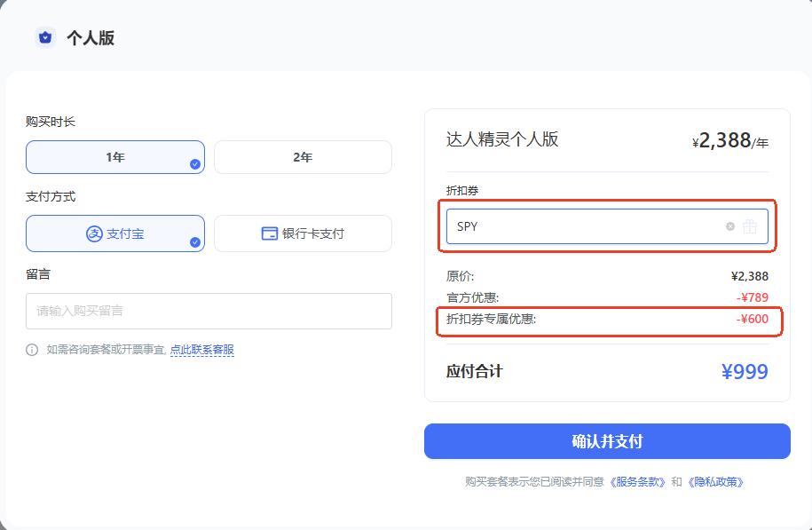Viewport: 812px width, 530px height.
Task: Select the 2年 purchase duration
Action: [303, 156]
